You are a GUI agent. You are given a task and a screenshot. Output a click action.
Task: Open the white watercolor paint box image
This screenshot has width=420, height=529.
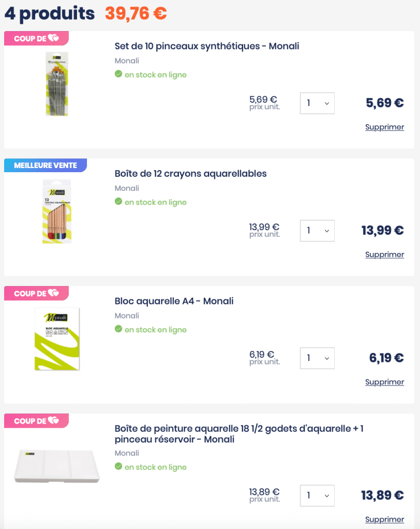[57, 465]
